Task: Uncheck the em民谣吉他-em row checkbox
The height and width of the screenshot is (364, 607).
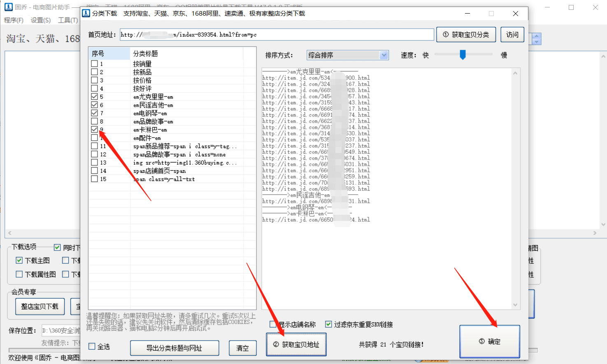Action: pyautogui.click(x=94, y=105)
